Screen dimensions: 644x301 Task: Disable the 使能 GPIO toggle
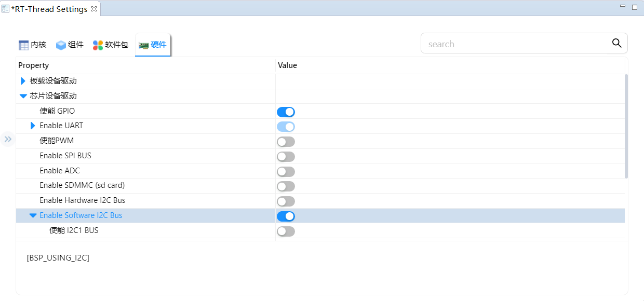coord(286,112)
